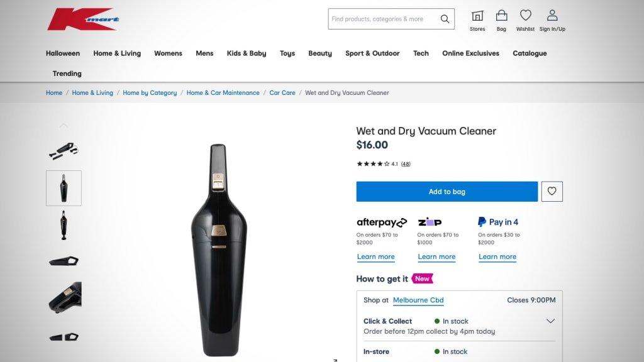Screen dimensions: 644x362
Task: Open the 48 reviews count link
Action: 406,164
